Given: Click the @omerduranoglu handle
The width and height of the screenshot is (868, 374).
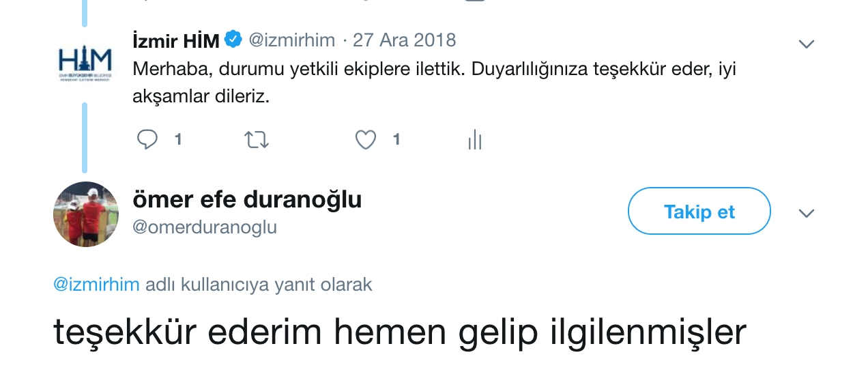Looking at the screenshot, I should click(205, 227).
